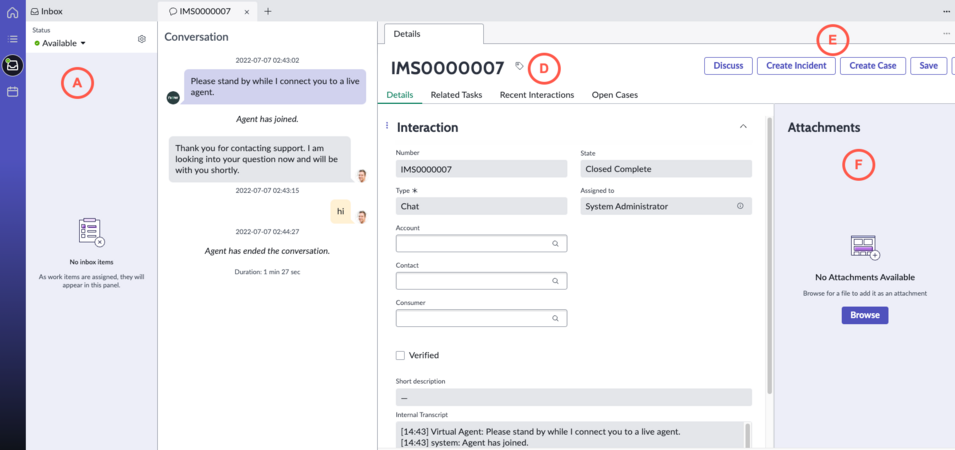Open Details panel more options ellipsis
This screenshot has height=450, width=955.
point(946,33)
